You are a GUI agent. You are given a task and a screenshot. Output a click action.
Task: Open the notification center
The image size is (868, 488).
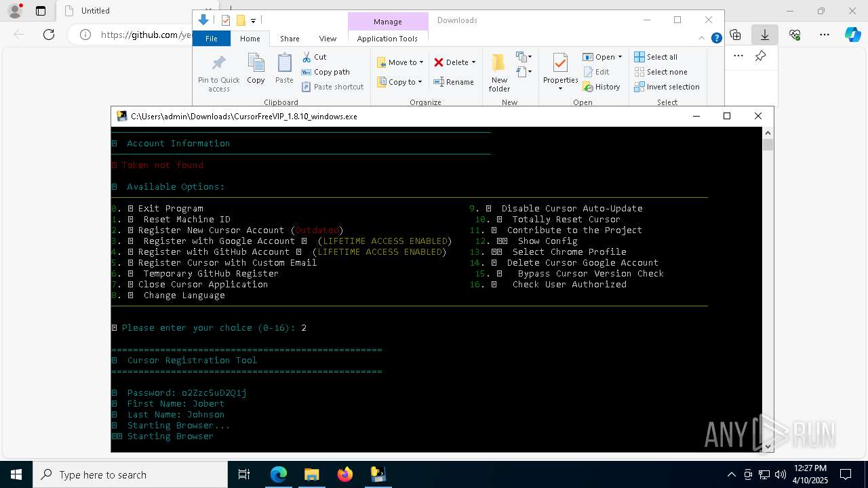point(846,474)
